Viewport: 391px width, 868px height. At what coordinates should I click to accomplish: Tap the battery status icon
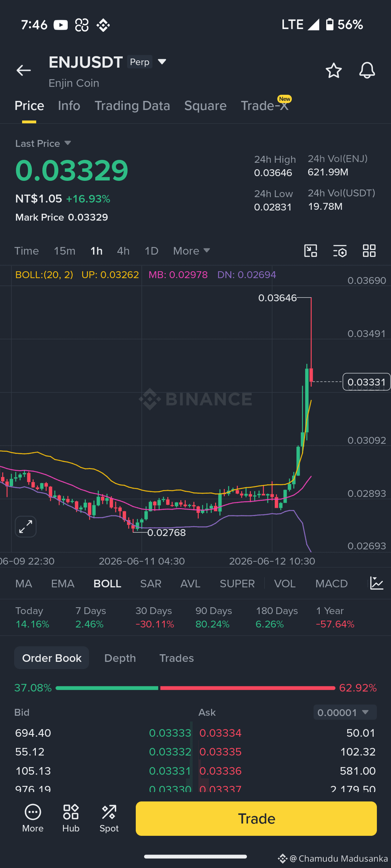(329, 24)
